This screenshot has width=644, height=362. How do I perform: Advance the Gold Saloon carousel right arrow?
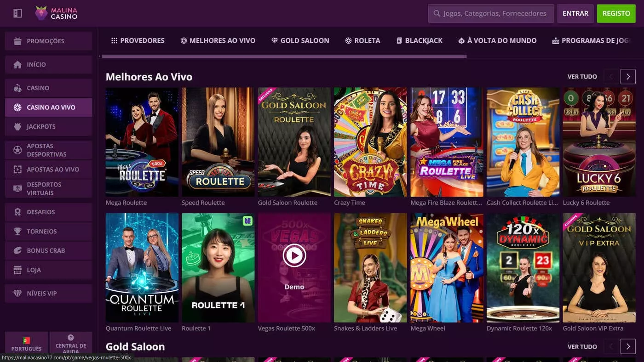[628, 346]
